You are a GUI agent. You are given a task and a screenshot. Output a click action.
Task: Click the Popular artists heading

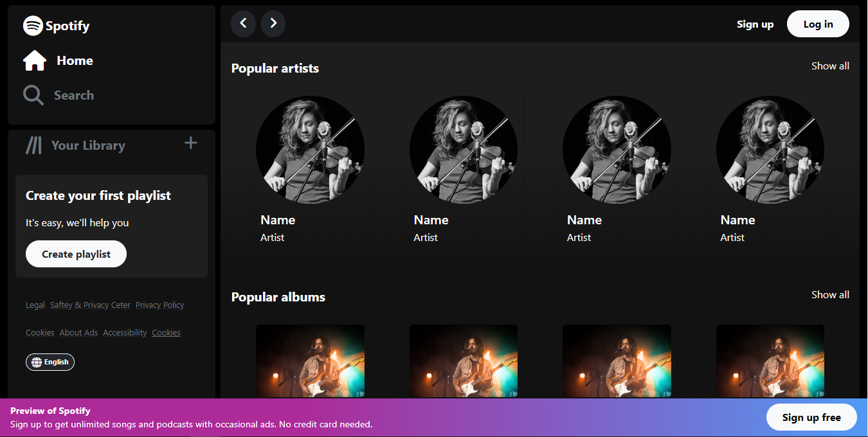tap(275, 68)
